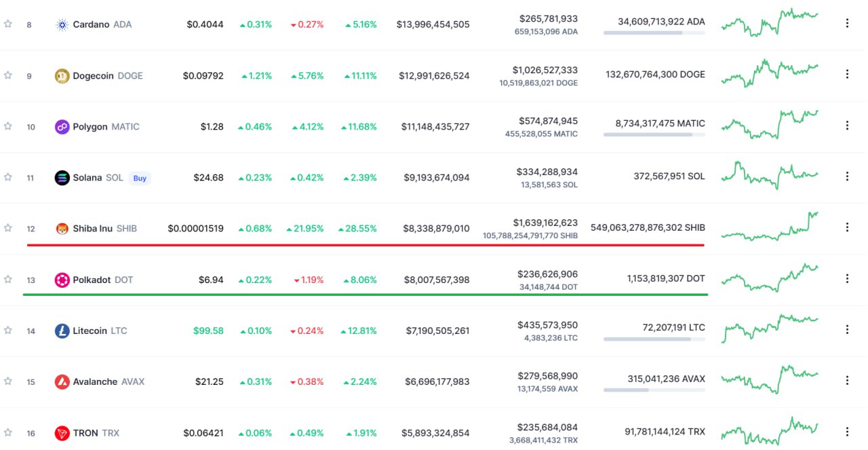Viewport: 868px width, 450px height.
Task: Toggle watchlist star for Shiba Inu
Action: [x=8, y=228]
